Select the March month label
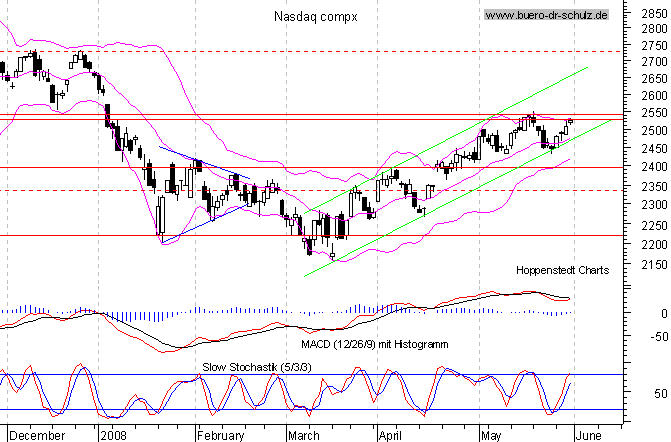Viewport: 671px width, 442px height. (x=304, y=436)
